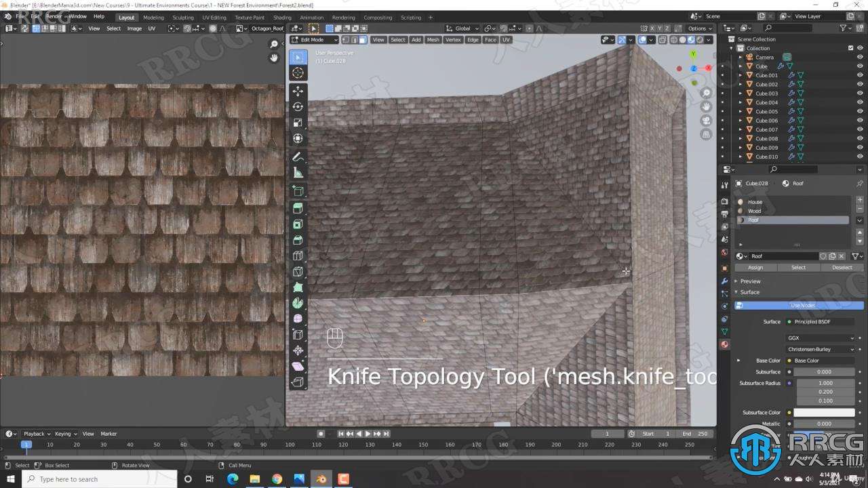
Task: Open the Object Data properties tab
Action: 724,331
